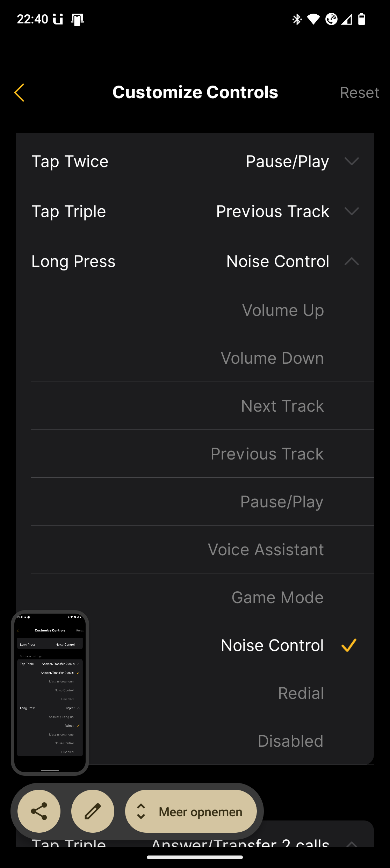Expand the Tap Triple Previous Track chevron

point(352,211)
